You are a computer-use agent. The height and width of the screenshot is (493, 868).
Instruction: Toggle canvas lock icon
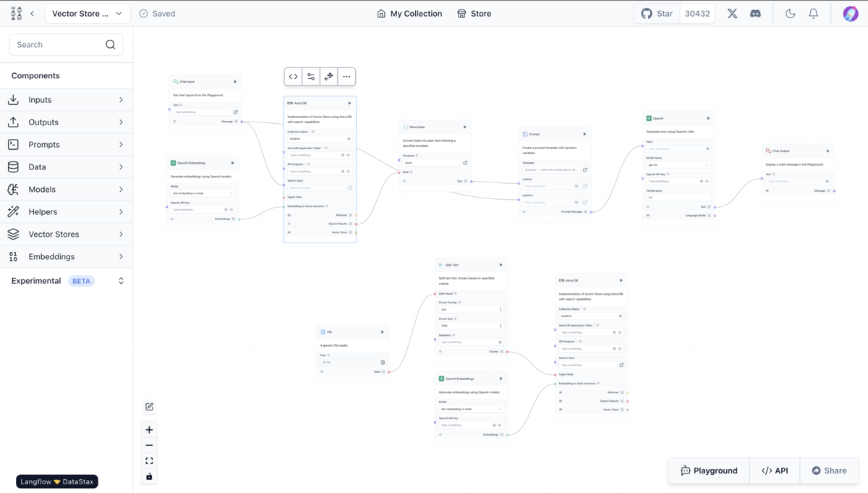point(149,476)
